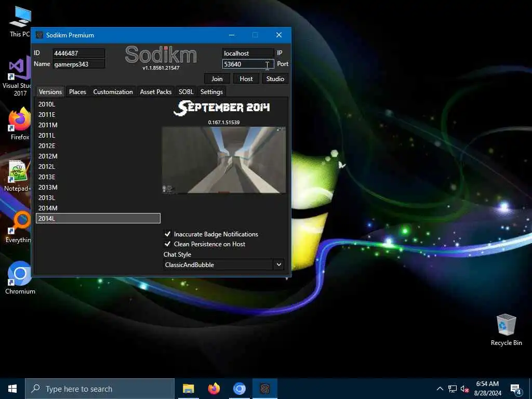Image resolution: width=532 pixels, height=399 pixels.
Task: Toggle Inaccurate Badge Notifications checkbox
Action: coord(167,234)
